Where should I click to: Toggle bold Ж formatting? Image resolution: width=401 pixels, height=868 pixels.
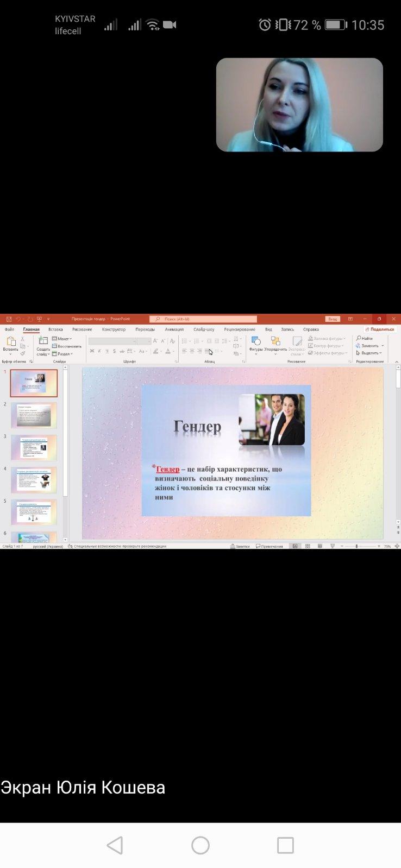(x=92, y=351)
